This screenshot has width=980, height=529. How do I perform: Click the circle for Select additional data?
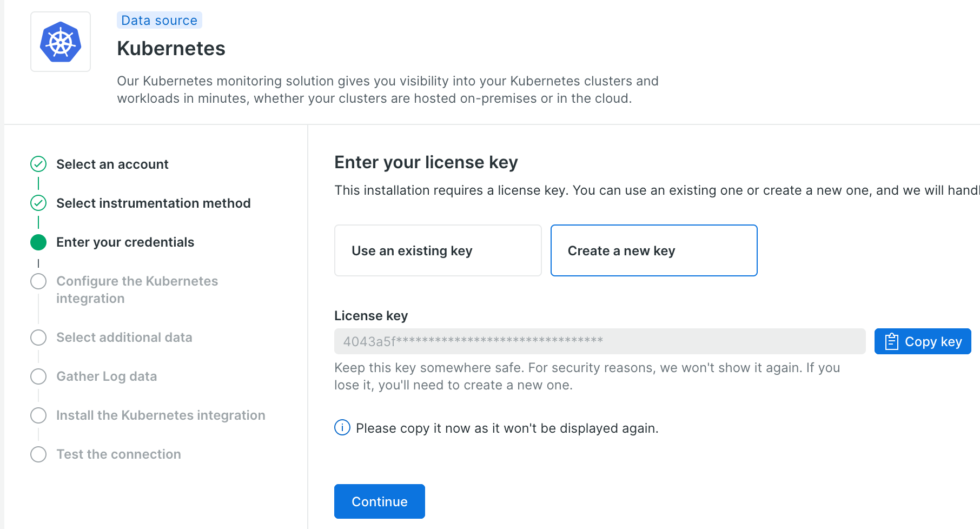[38, 338]
